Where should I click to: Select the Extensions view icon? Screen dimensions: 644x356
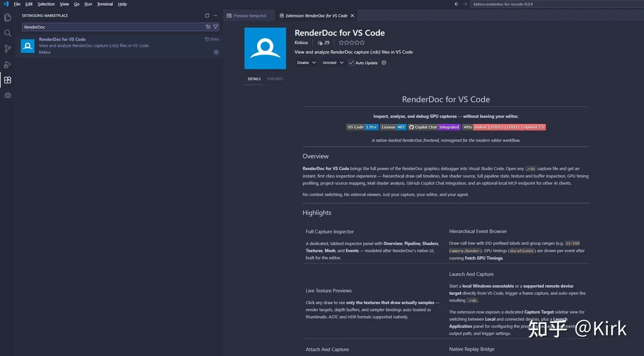[8, 80]
